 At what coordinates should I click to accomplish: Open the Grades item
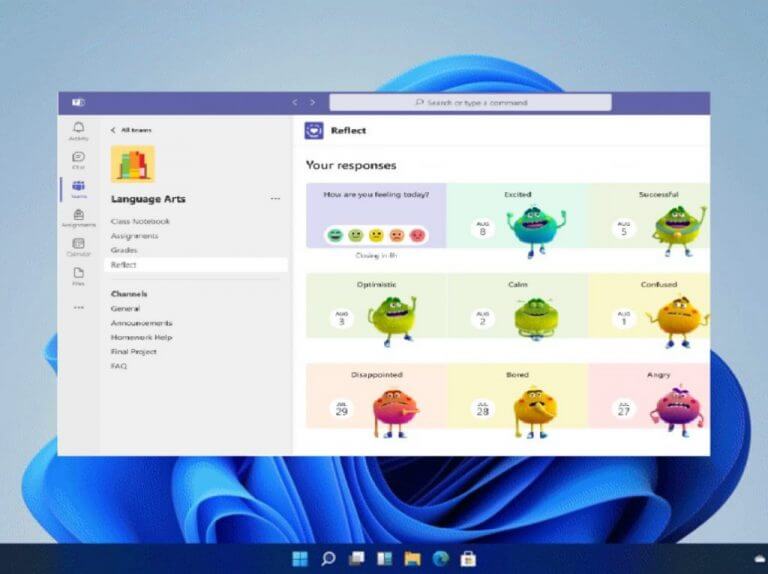[x=124, y=250]
